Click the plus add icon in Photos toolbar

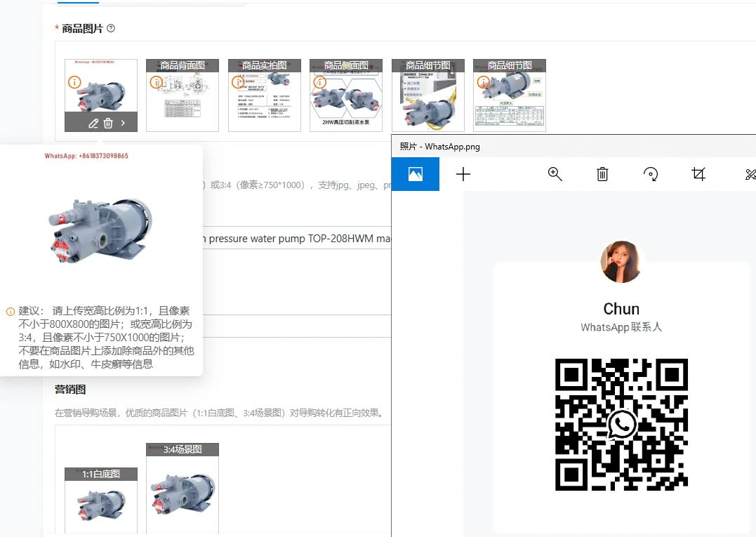pos(463,174)
